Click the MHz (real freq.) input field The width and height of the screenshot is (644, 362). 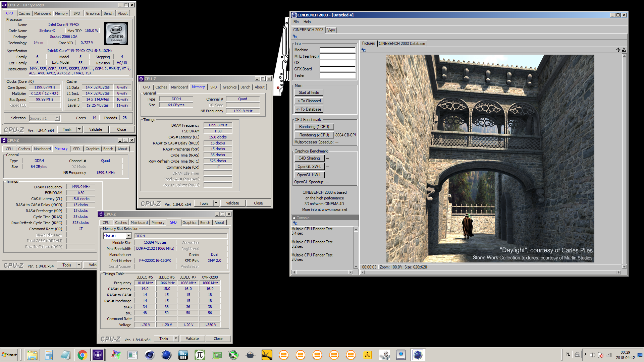[337, 57]
